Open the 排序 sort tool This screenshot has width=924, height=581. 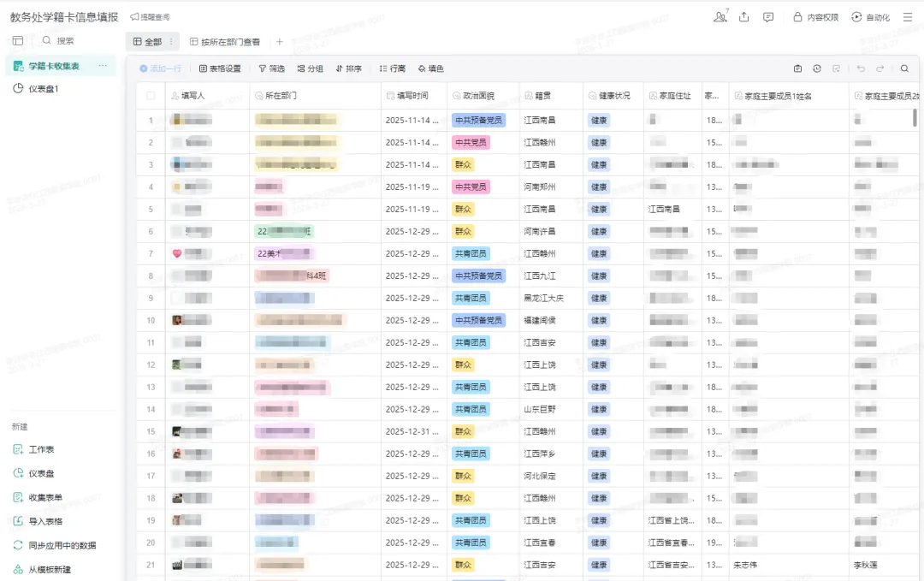[x=348, y=68]
